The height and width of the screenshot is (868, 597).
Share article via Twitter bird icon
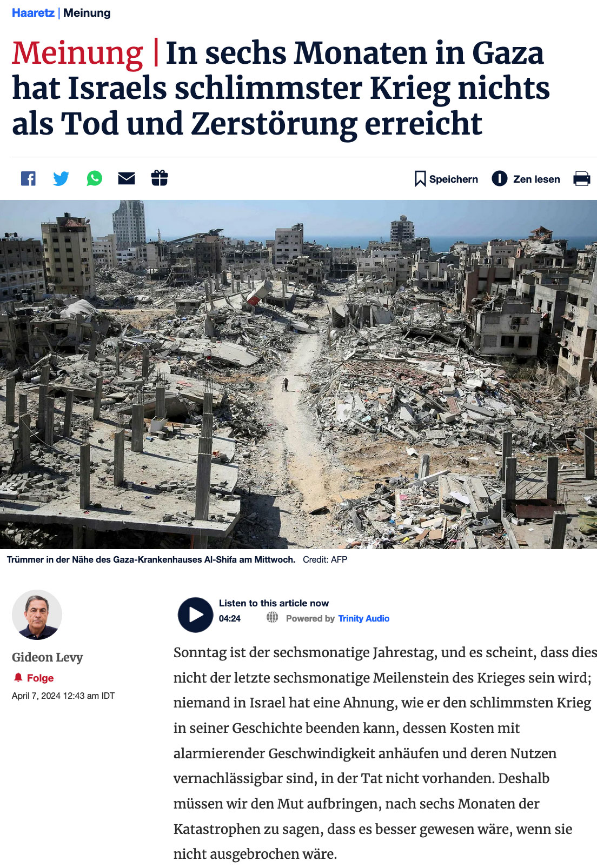point(61,178)
